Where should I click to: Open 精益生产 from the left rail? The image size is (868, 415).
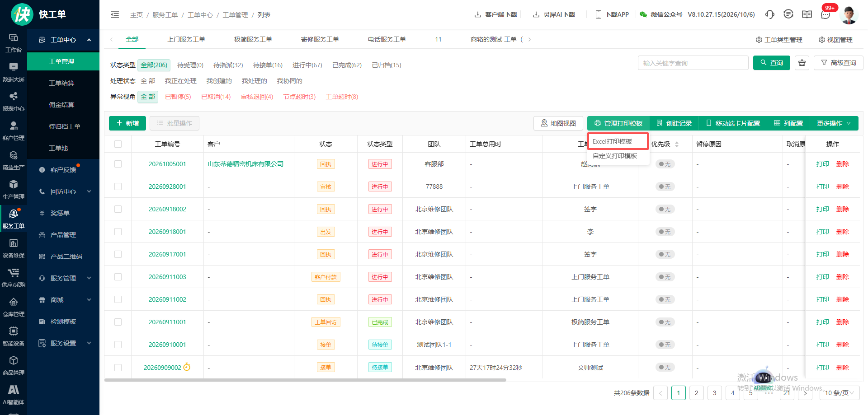[x=14, y=160]
